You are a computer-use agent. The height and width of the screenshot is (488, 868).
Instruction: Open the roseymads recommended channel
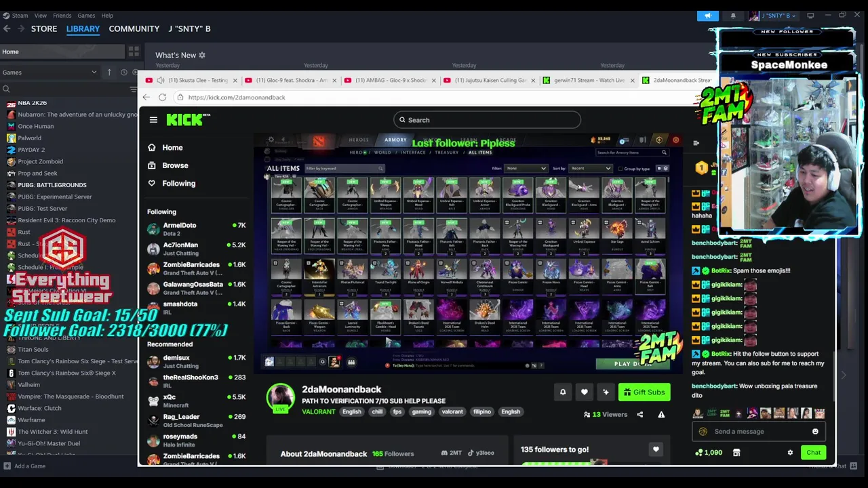(197, 440)
